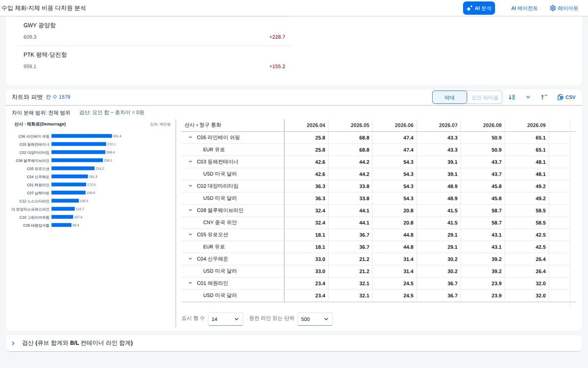Collapse the C08 블루웨이브라인 row
Viewport: 588px width, 368px height.
[190, 210]
